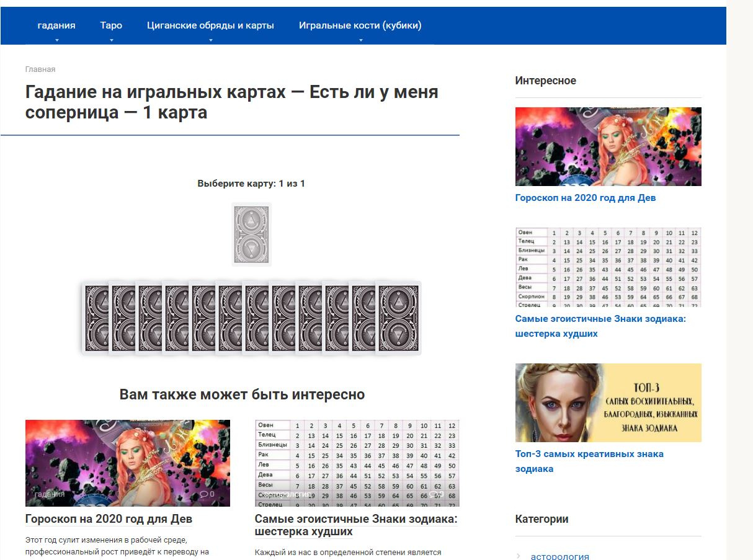Screen dimensions: 753x560
Task: Open Цыганские обряды и карты menu
Action: 210,25
